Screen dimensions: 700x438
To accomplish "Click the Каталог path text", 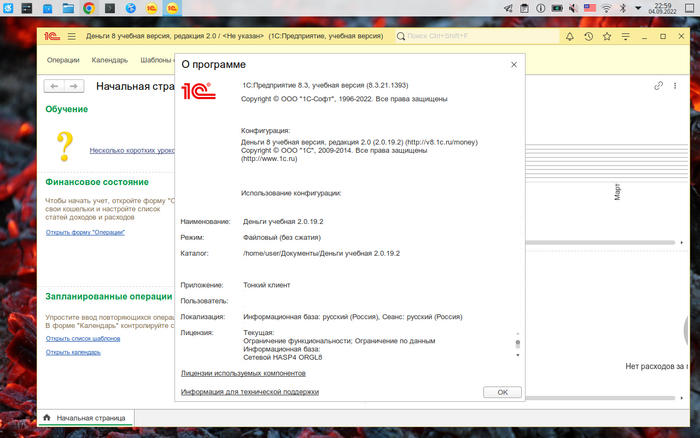I will 321,253.
